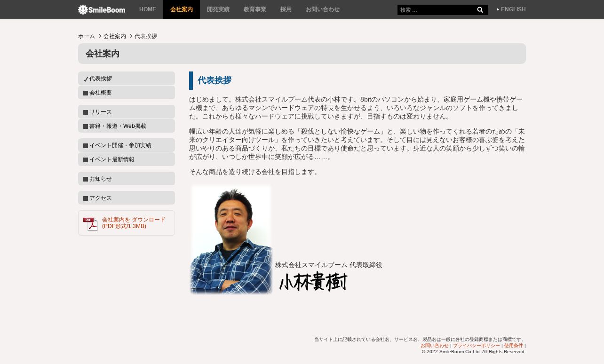The width and height of the screenshot is (604, 364).
Task: Click the 会社案内 page title banner
Action: tap(302, 54)
